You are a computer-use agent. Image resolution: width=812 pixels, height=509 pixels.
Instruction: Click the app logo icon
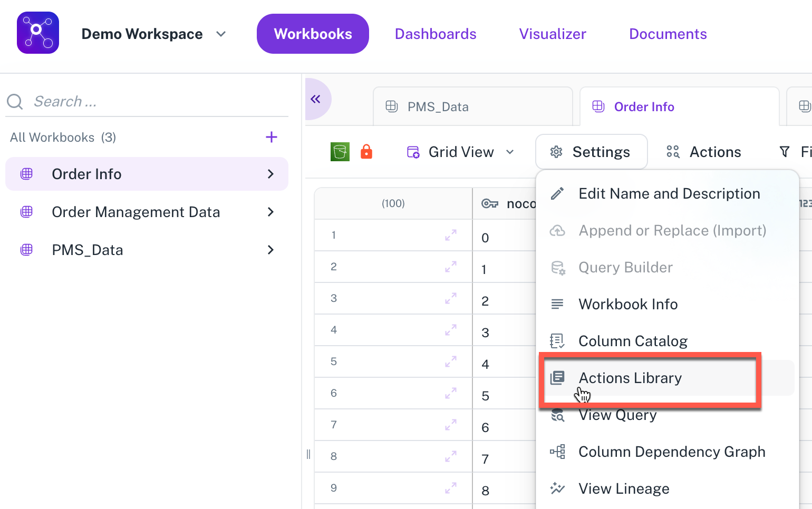(37, 33)
